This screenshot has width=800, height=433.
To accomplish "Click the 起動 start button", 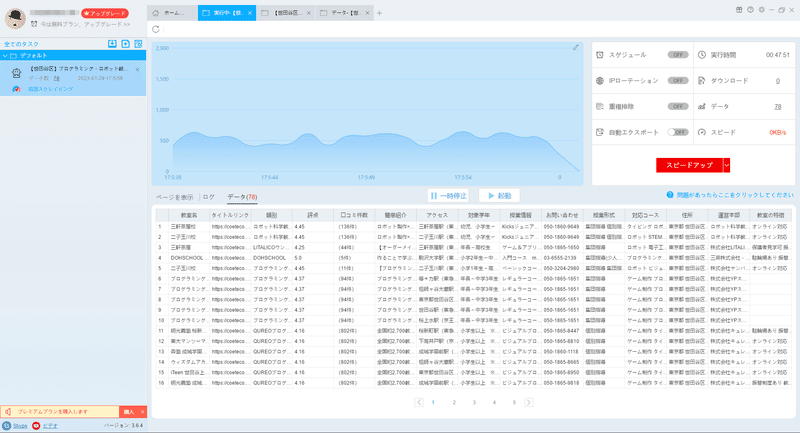I will coord(499,196).
